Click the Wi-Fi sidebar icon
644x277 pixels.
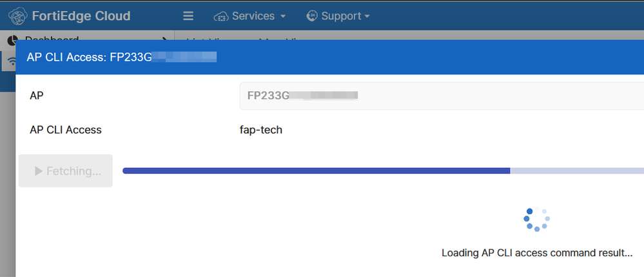point(11,62)
